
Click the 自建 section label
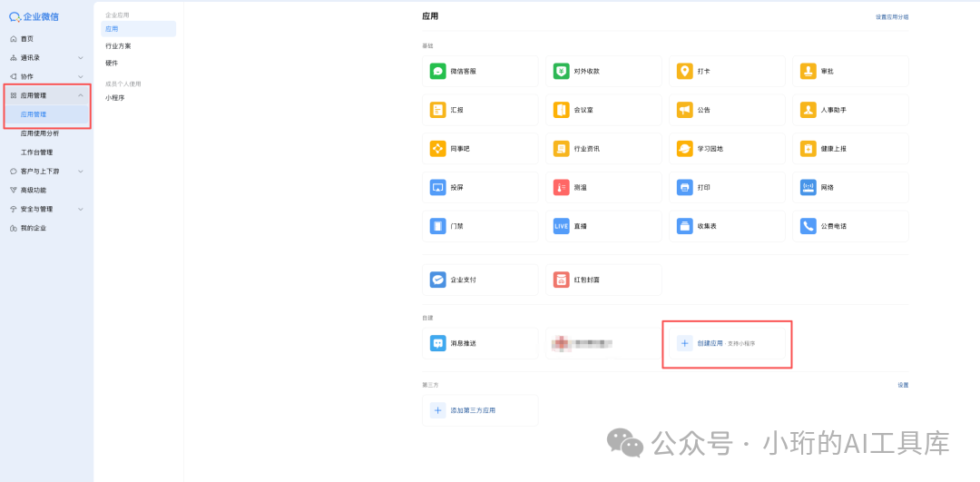(x=427, y=318)
